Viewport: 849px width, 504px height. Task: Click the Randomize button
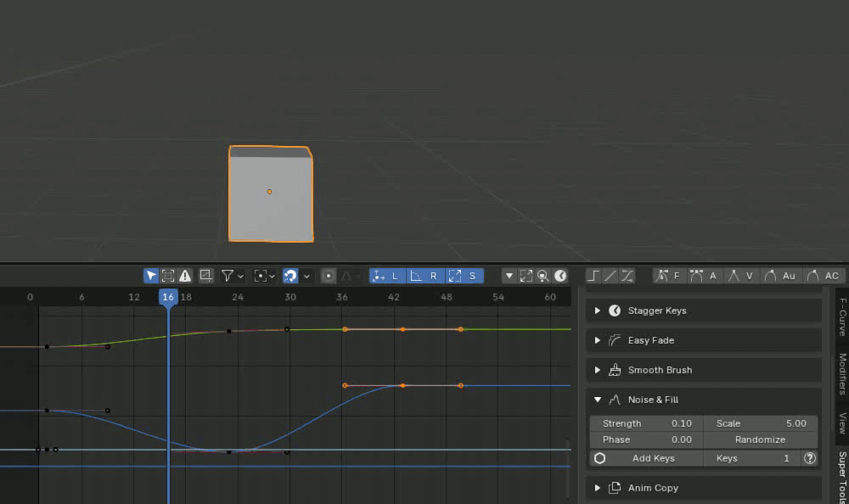761,440
